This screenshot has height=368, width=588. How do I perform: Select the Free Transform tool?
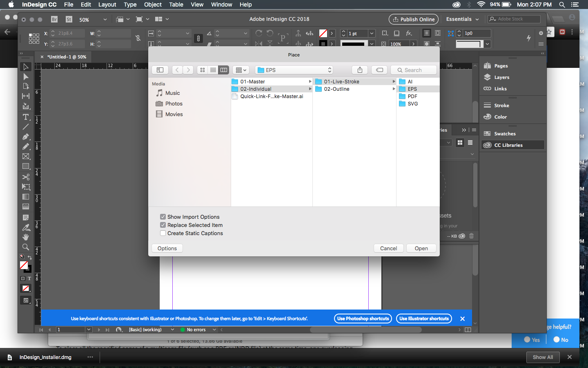coord(26,187)
